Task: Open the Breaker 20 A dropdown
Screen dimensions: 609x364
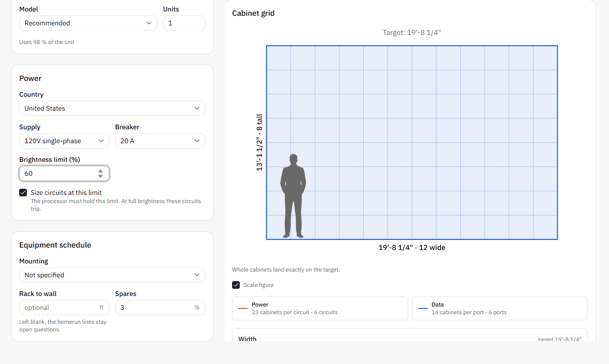Action: click(160, 141)
